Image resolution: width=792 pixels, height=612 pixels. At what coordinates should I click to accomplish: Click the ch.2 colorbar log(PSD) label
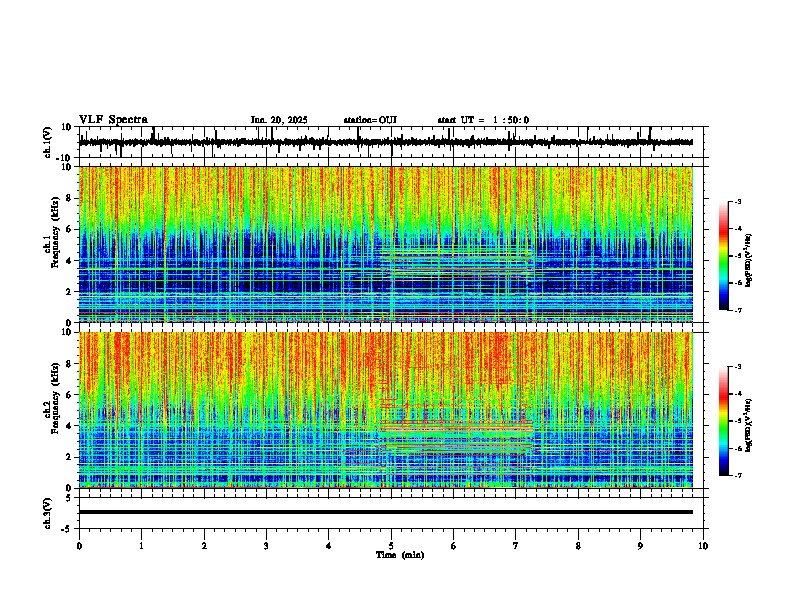pos(749,425)
